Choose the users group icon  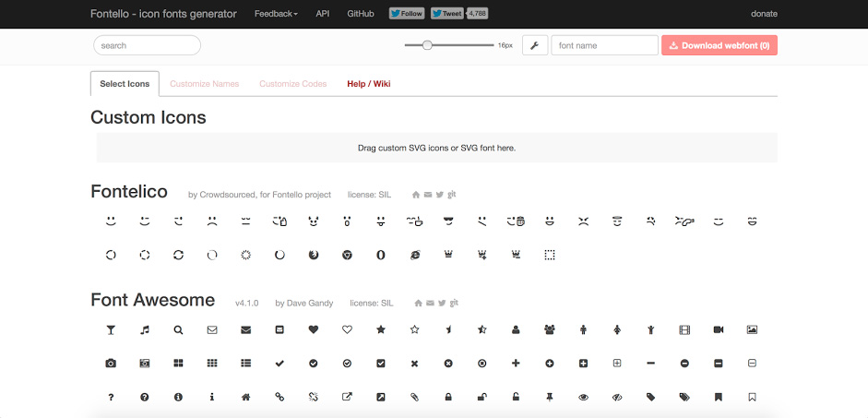coord(550,330)
